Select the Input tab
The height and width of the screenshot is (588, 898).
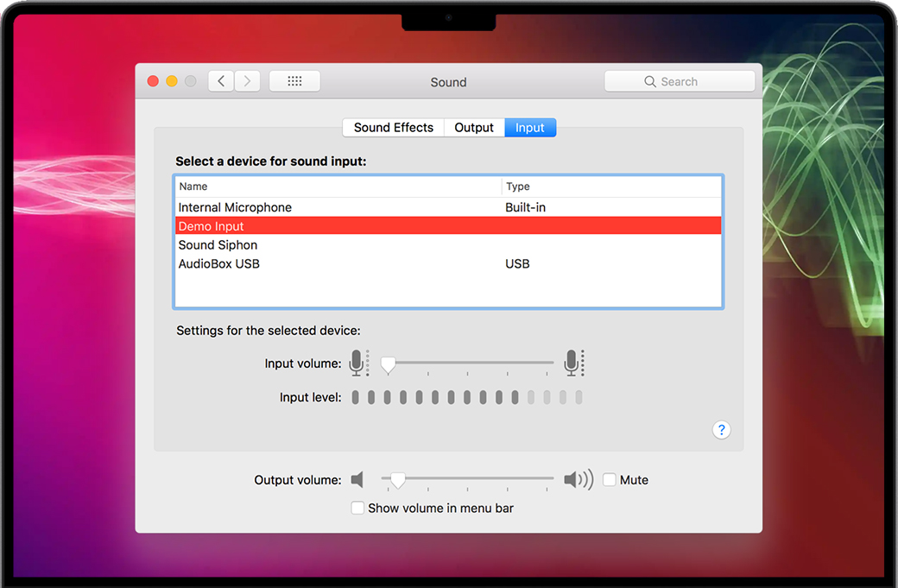[530, 128]
